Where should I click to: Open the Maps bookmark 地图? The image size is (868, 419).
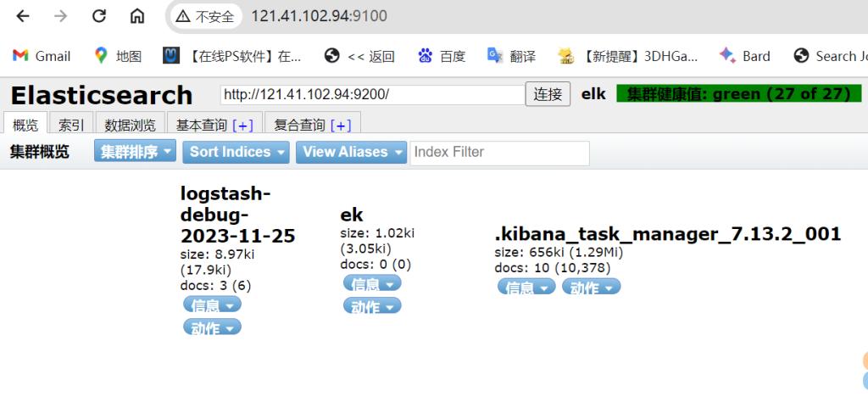pos(117,56)
